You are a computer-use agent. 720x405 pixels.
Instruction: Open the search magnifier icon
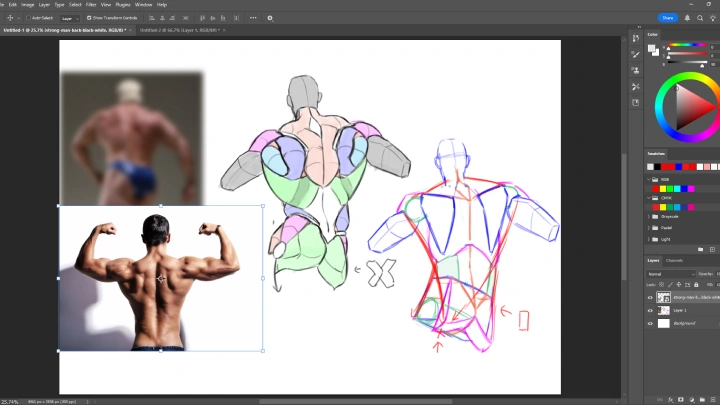(x=700, y=18)
